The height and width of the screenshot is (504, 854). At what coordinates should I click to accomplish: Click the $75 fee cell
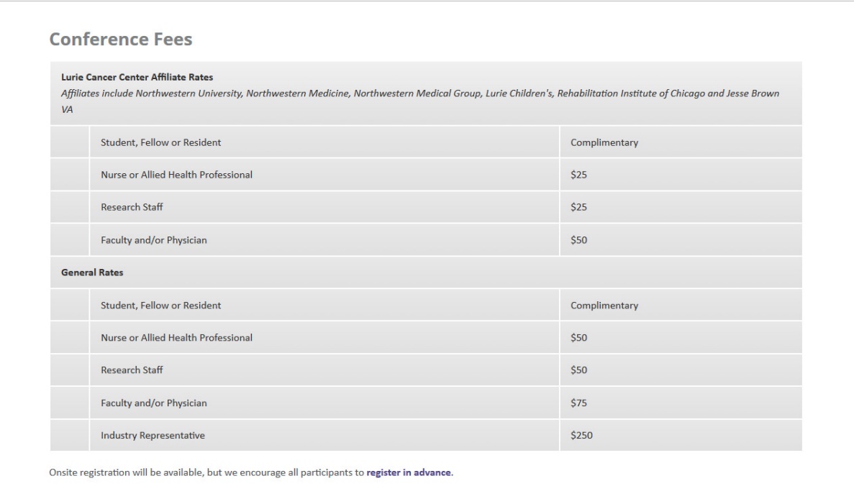578,403
